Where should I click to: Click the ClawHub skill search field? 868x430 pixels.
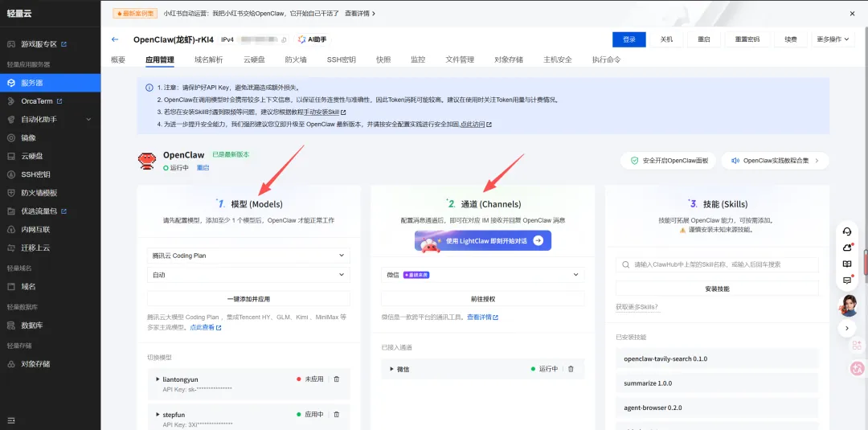point(717,264)
